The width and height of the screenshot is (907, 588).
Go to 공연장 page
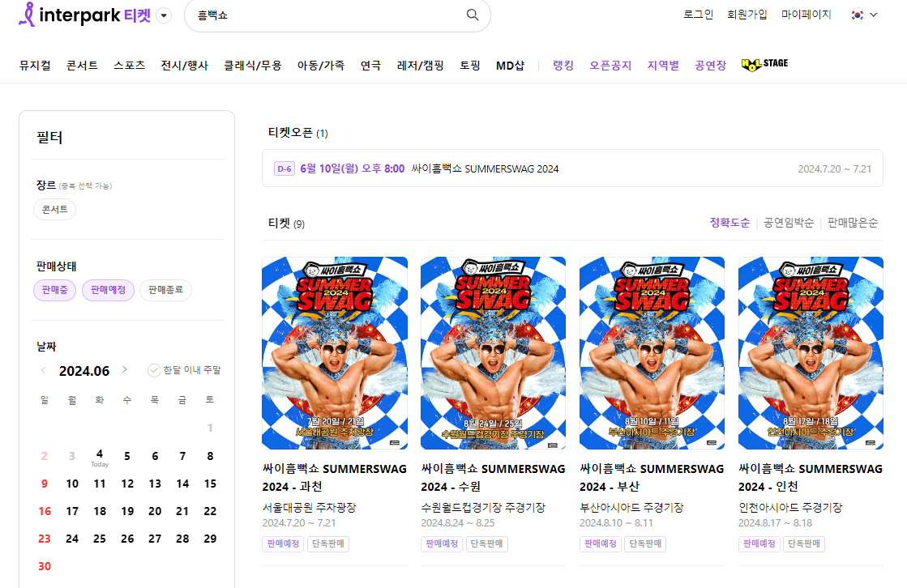pyautogui.click(x=710, y=66)
